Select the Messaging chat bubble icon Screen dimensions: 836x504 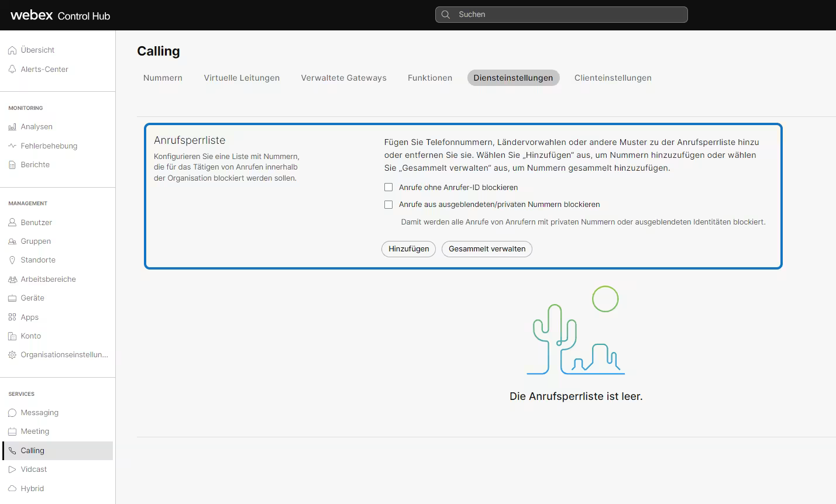pyautogui.click(x=12, y=413)
